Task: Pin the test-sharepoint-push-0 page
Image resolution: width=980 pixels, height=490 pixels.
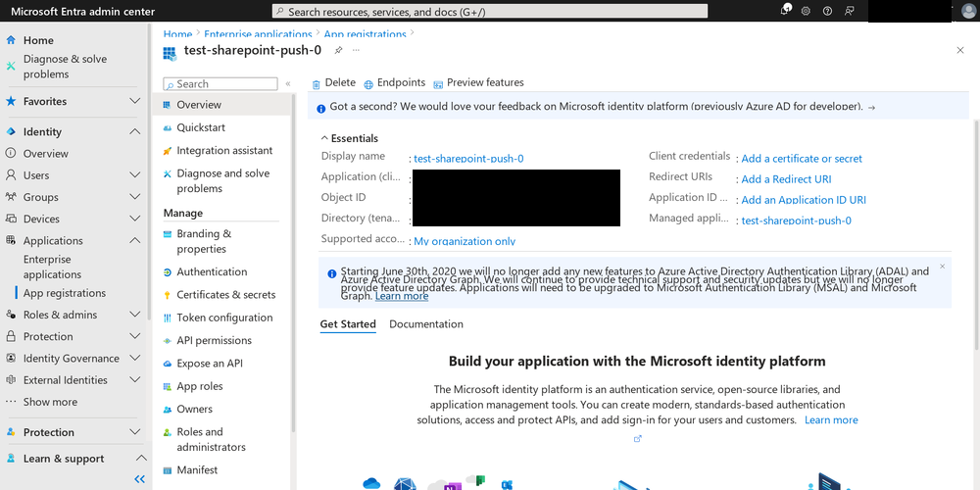Action: 338,50
